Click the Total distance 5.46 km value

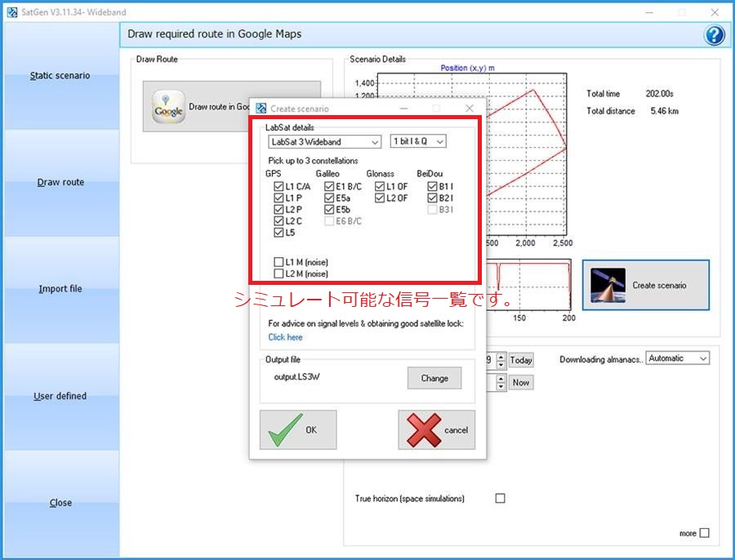664,111
